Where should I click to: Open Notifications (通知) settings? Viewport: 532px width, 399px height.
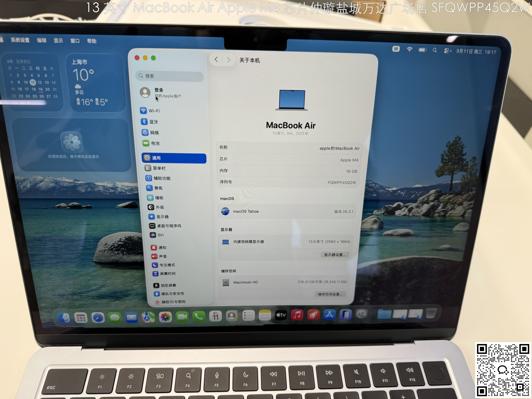[x=162, y=247]
